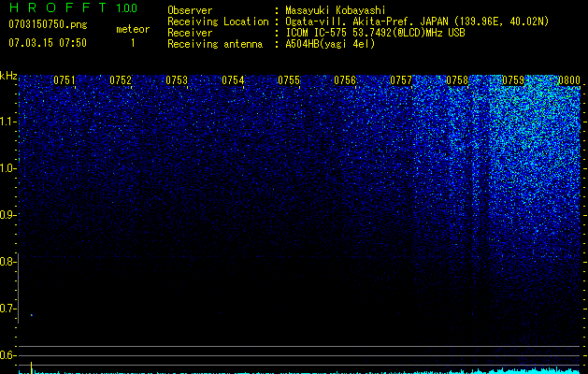This screenshot has height=374, width=588.
Task: Click the date stamp 07.03.15 07:50
Action: (48, 43)
